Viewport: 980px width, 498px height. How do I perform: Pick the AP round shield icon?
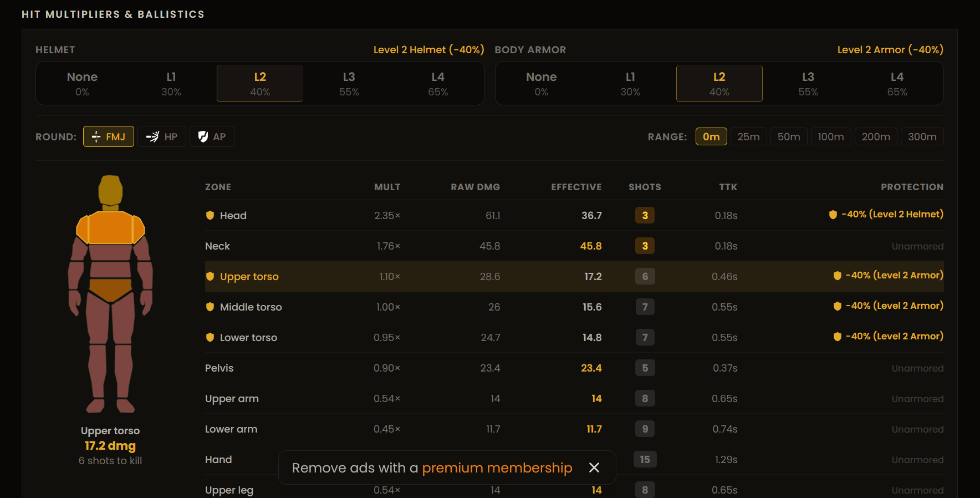point(203,136)
